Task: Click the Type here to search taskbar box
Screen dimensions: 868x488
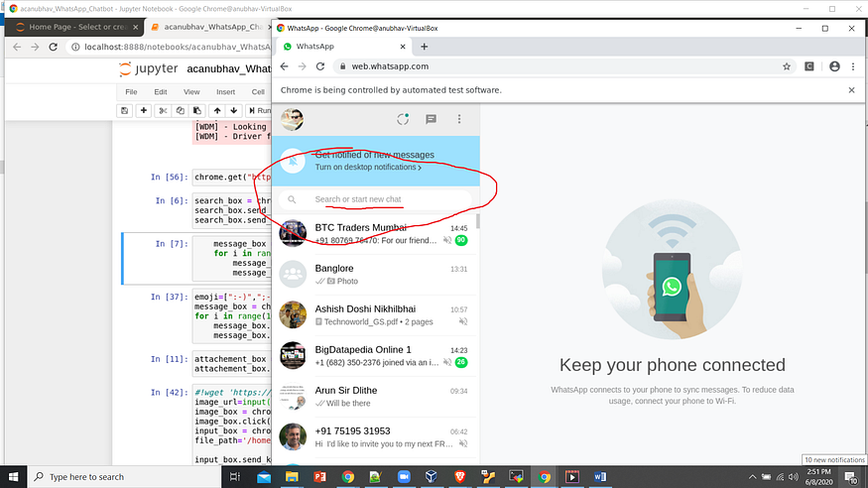Action: 124,476
